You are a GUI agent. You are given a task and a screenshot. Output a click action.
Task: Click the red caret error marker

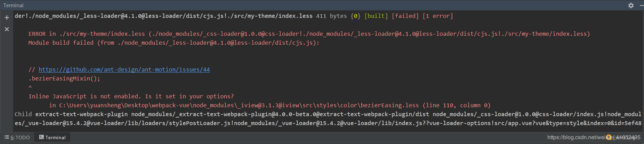click(x=30, y=87)
